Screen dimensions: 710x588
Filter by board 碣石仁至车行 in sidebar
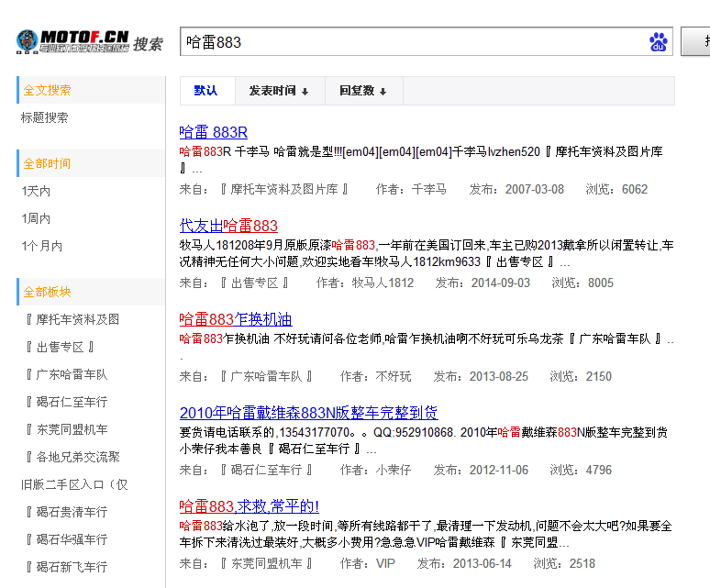(67, 402)
